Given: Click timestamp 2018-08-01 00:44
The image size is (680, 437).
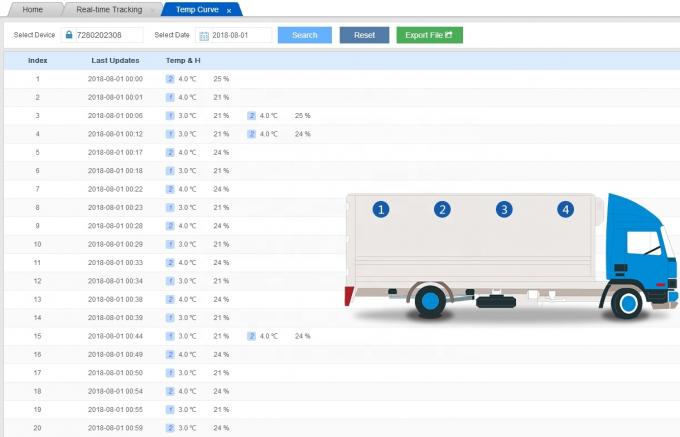Looking at the screenshot, I should click(x=115, y=336).
